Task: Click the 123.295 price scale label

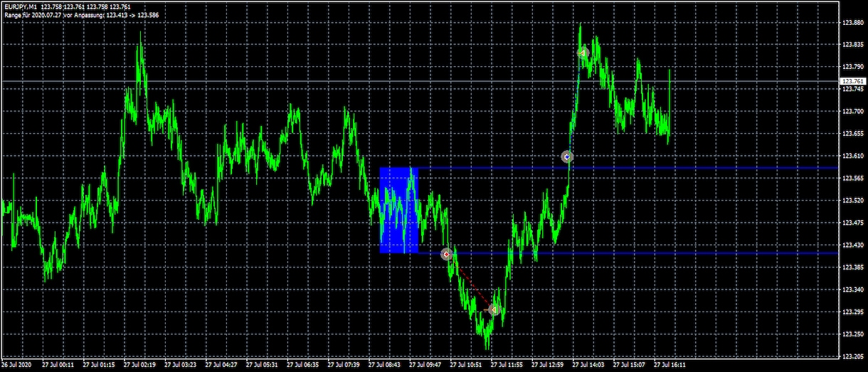Action: click(853, 312)
